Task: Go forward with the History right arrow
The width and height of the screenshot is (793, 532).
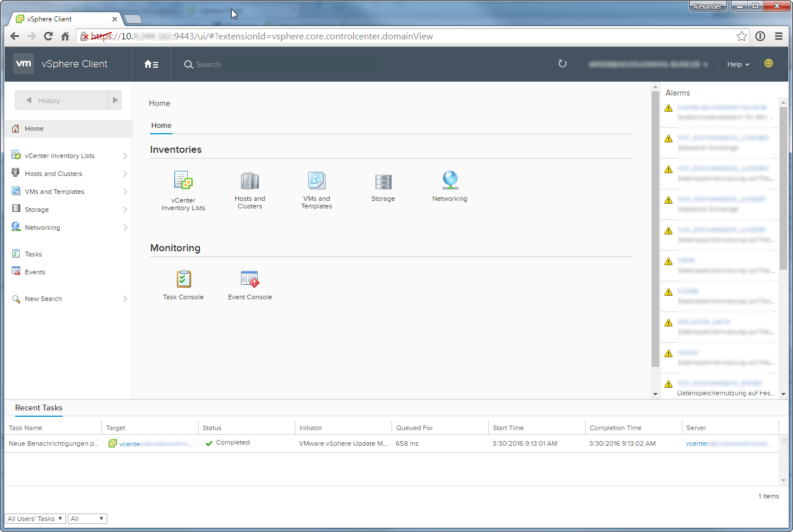Action: (x=115, y=100)
